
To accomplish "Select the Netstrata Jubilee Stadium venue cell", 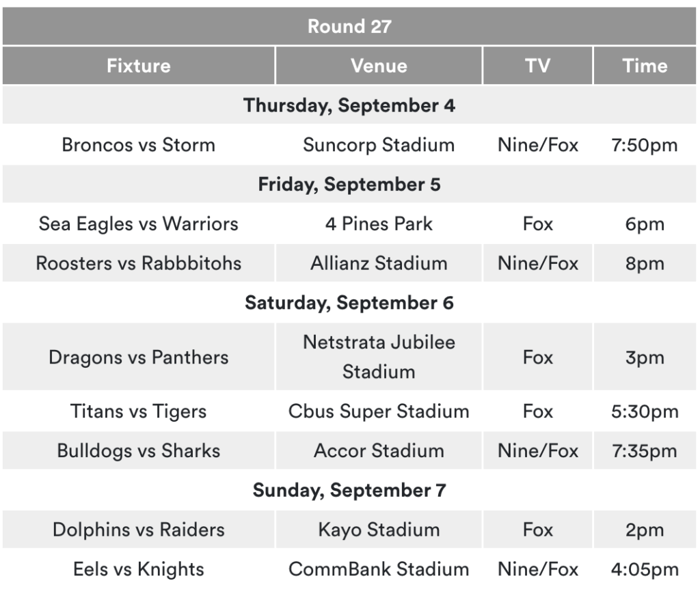I will [x=379, y=357].
